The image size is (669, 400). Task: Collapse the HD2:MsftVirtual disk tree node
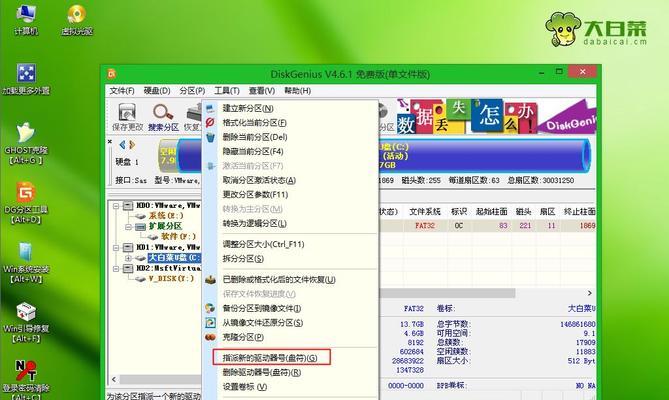tap(114, 269)
